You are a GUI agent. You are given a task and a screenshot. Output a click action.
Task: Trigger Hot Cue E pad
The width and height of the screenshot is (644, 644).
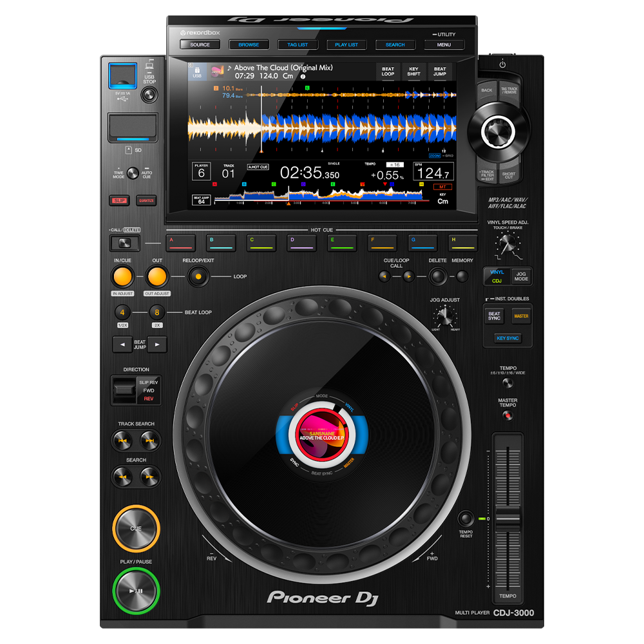click(342, 242)
